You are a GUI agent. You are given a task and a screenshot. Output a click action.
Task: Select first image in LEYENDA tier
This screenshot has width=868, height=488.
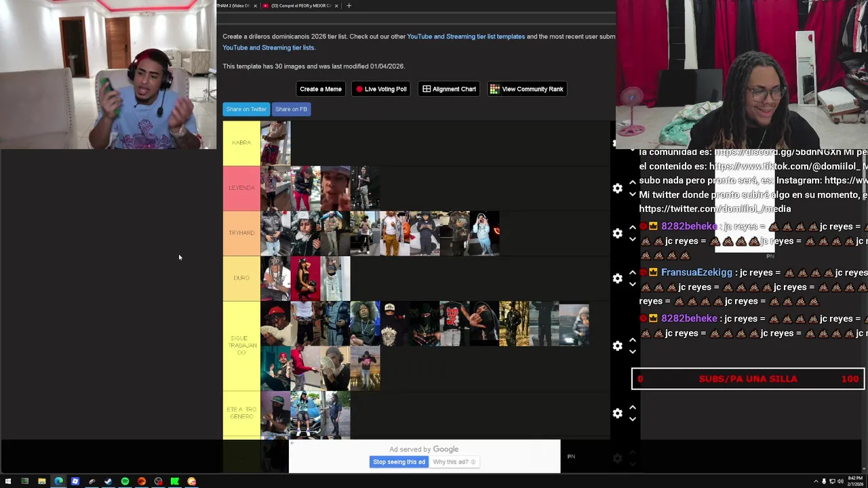tap(275, 188)
